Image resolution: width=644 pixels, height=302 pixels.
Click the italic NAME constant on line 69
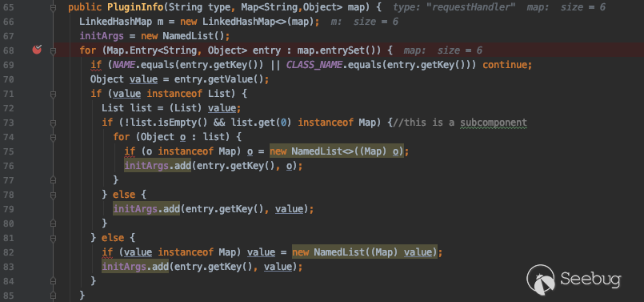tap(124, 65)
